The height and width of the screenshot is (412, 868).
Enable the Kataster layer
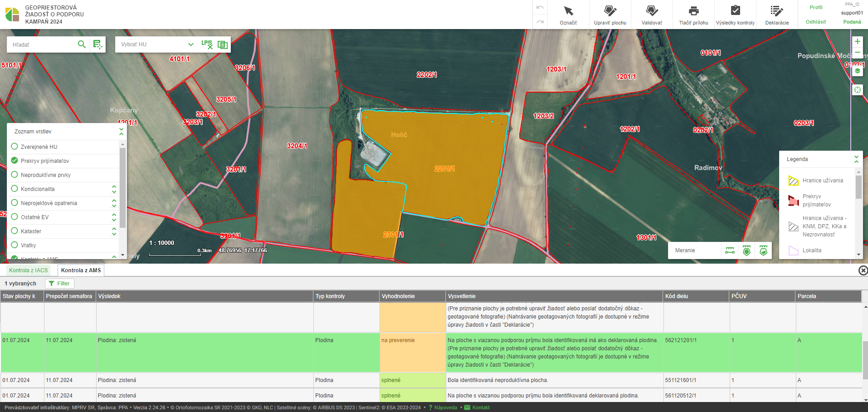pos(15,231)
